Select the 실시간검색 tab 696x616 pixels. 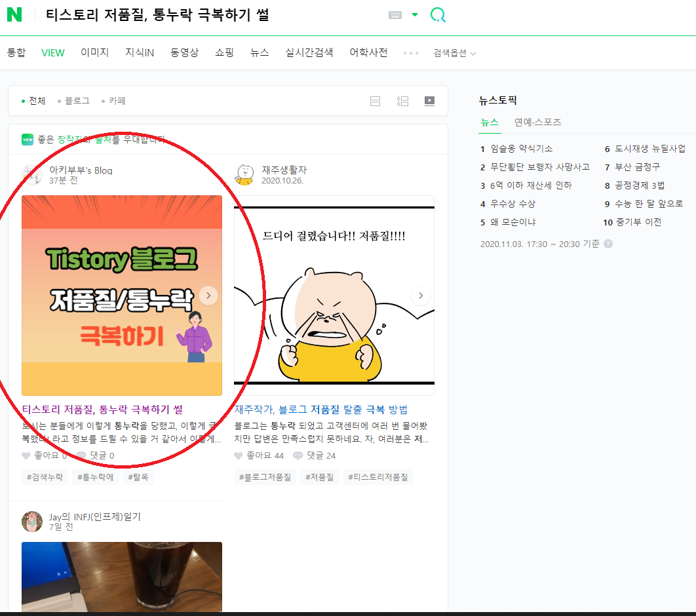(309, 52)
